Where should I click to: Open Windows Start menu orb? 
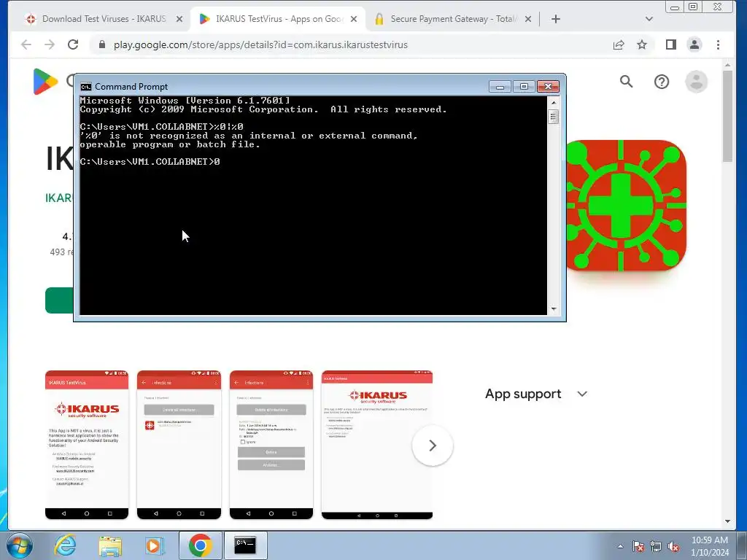pyautogui.click(x=20, y=545)
